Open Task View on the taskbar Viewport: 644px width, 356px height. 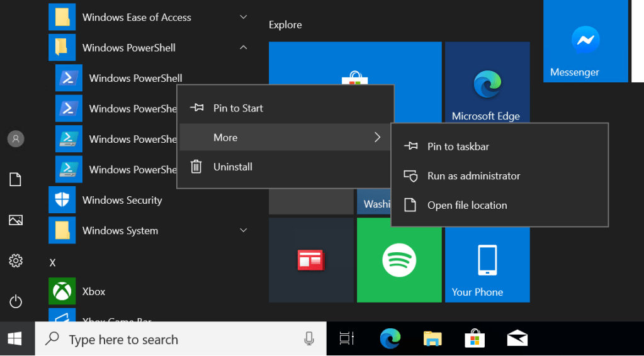tap(347, 339)
